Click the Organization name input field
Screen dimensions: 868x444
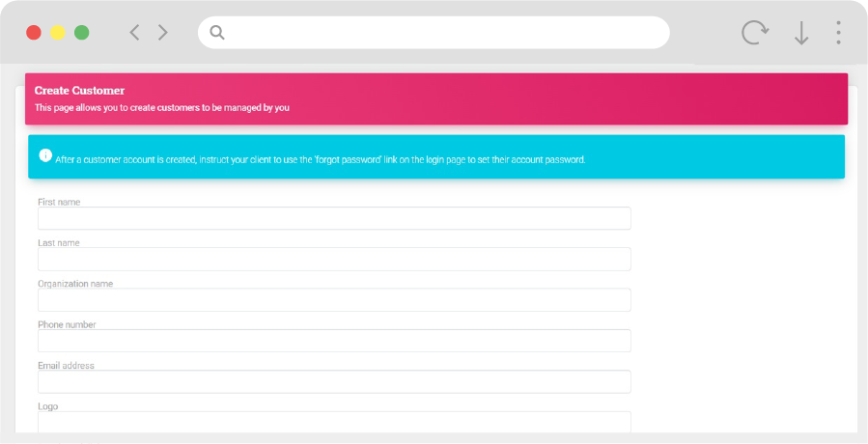[334, 300]
